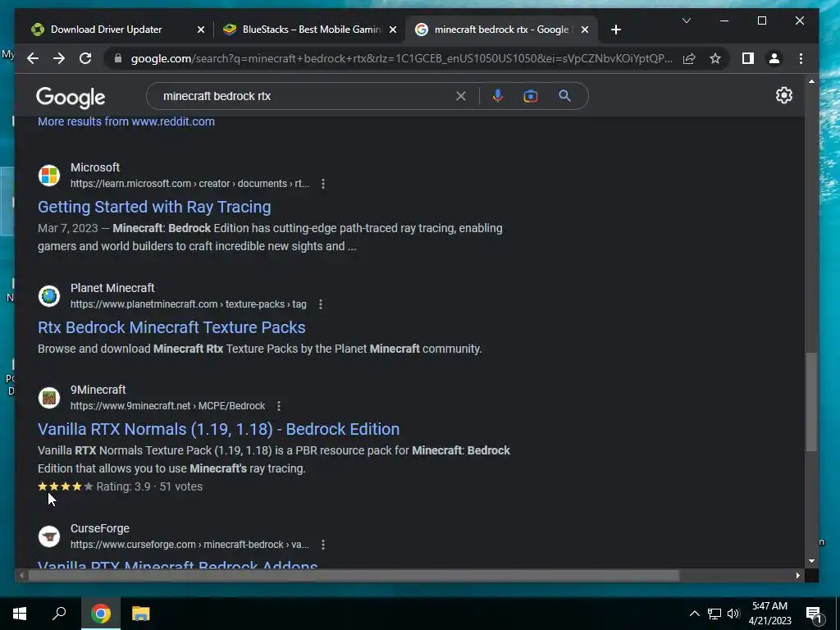Click the vertical scrollbar thumb
840x630 pixels.
pyautogui.click(x=811, y=402)
